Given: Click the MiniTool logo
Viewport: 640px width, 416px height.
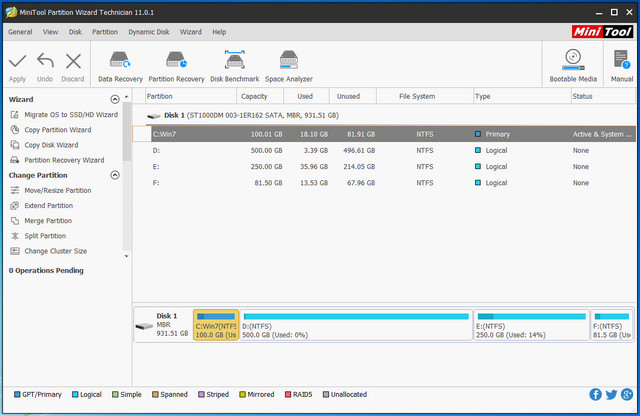Looking at the screenshot, I should coord(602,31).
